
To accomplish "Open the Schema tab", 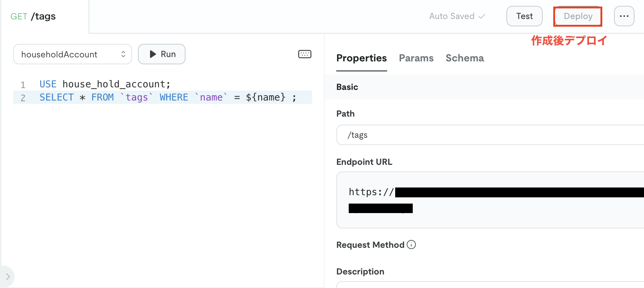I will pos(464,58).
